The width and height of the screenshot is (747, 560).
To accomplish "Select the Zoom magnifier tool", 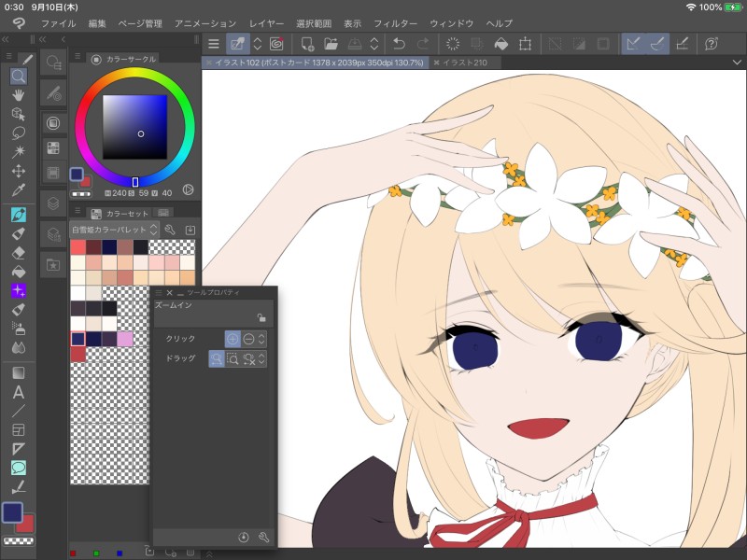I will [18, 77].
